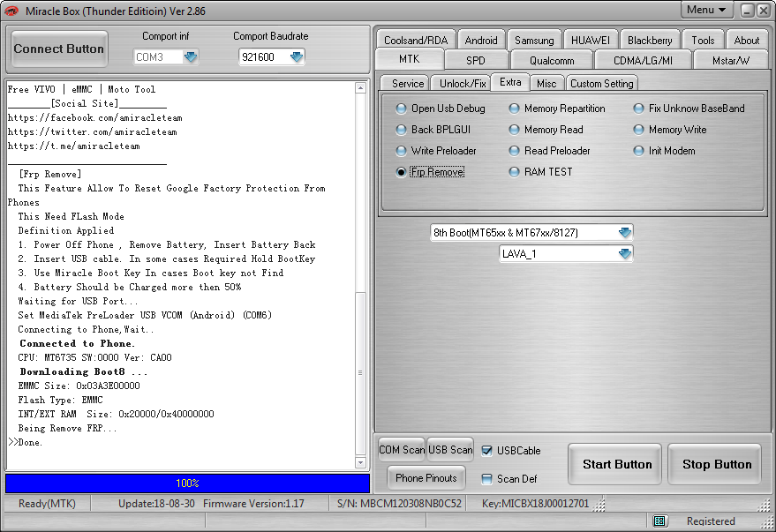Click the log scrollbar up arrow
Screen dimensions: 776x532
pyautogui.click(x=360, y=88)
